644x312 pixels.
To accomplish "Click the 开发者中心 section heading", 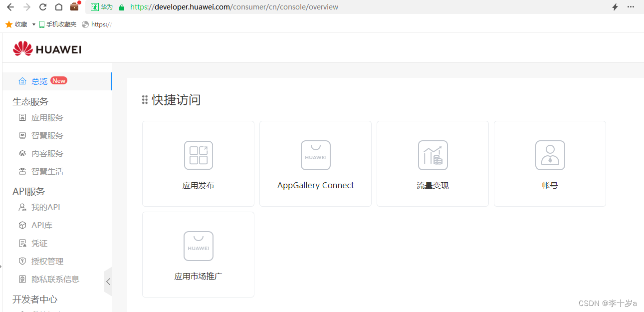I will [x=35, y=300].
